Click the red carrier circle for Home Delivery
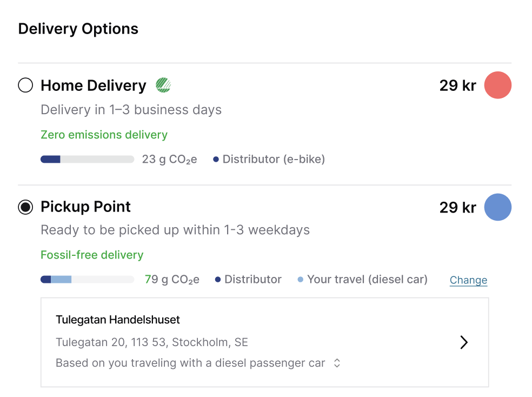Image resolution: width=532 pixels, height=397 pixels. pyautogui.click(x=497, y=85)
